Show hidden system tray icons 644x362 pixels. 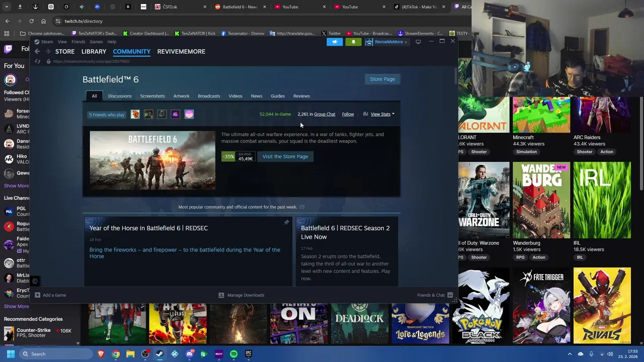click(570, 354)
